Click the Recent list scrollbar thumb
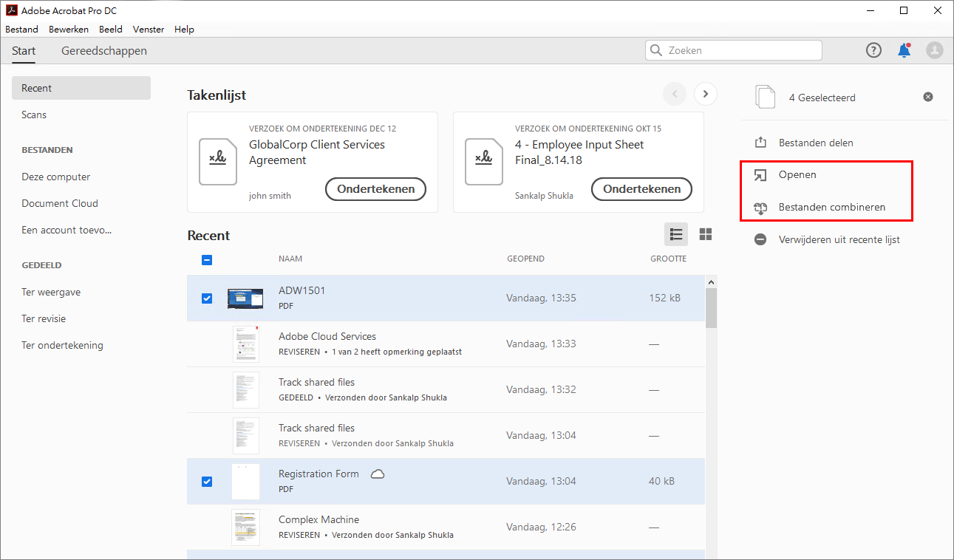Viewport: 954px width, 560px height. [712, 308]
